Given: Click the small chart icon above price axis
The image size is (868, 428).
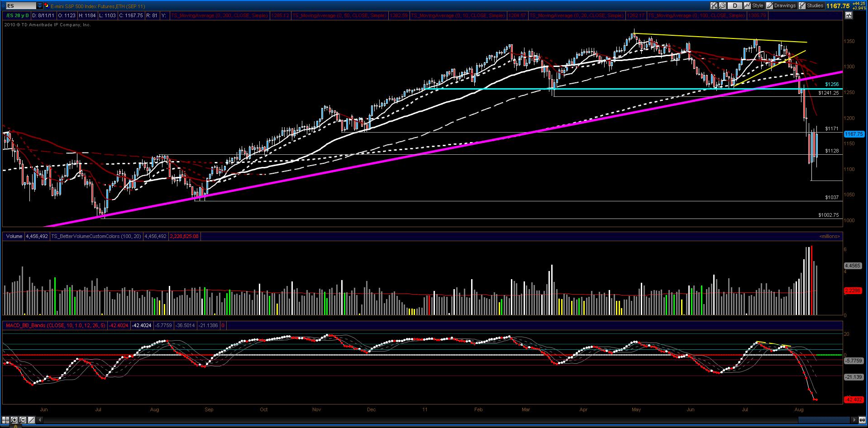Looking at the screenshot, I should point(848,15).
